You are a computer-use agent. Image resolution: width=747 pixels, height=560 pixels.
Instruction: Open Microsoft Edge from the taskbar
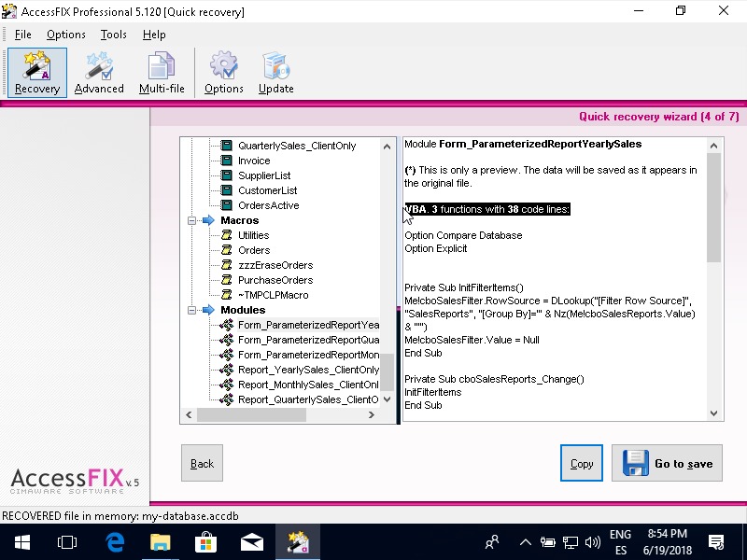pos(116,541)
